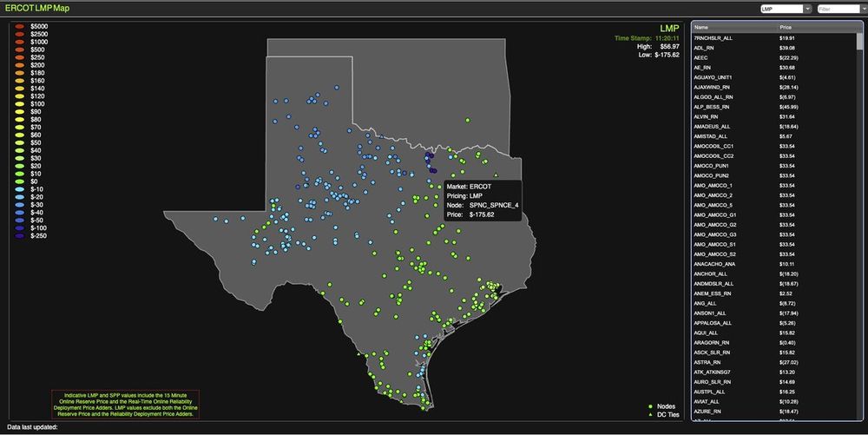Viewport: 868px width, 435px height.
Task: Select the AMOCO_PUN2 row
Action: [774, 175]
